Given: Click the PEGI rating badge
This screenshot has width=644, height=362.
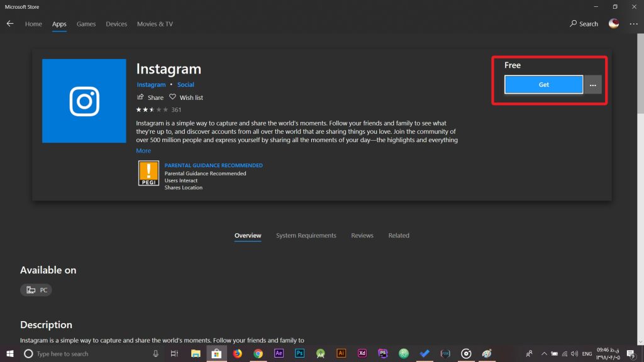Looking at the screenshot, I should [148, 173].
